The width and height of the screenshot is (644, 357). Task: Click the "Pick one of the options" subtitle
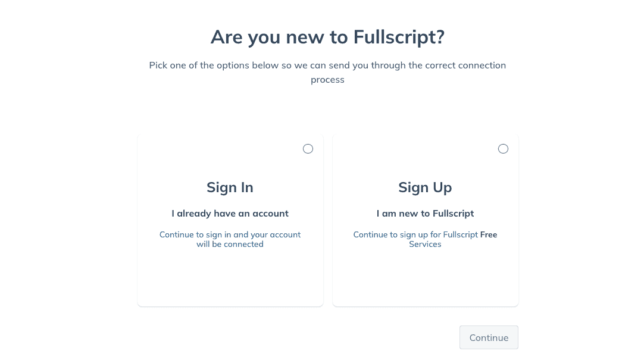pos(327,65)
